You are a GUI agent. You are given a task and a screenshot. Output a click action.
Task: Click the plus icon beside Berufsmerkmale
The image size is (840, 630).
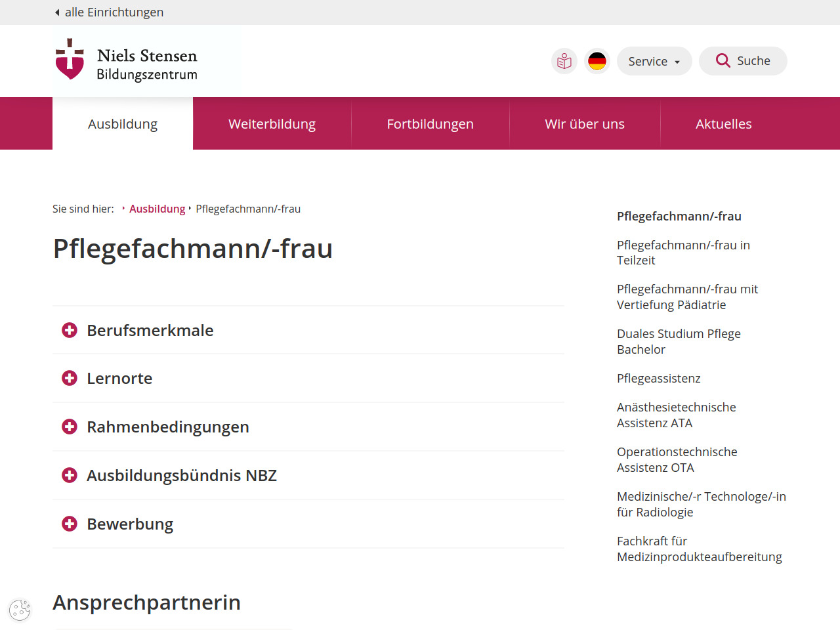(70, 330)
